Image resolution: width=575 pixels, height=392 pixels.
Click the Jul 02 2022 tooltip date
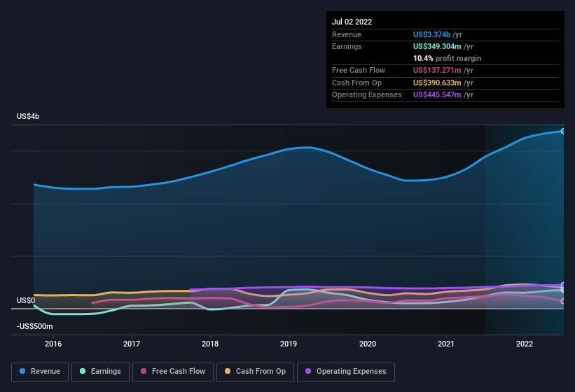click(352, 22)
